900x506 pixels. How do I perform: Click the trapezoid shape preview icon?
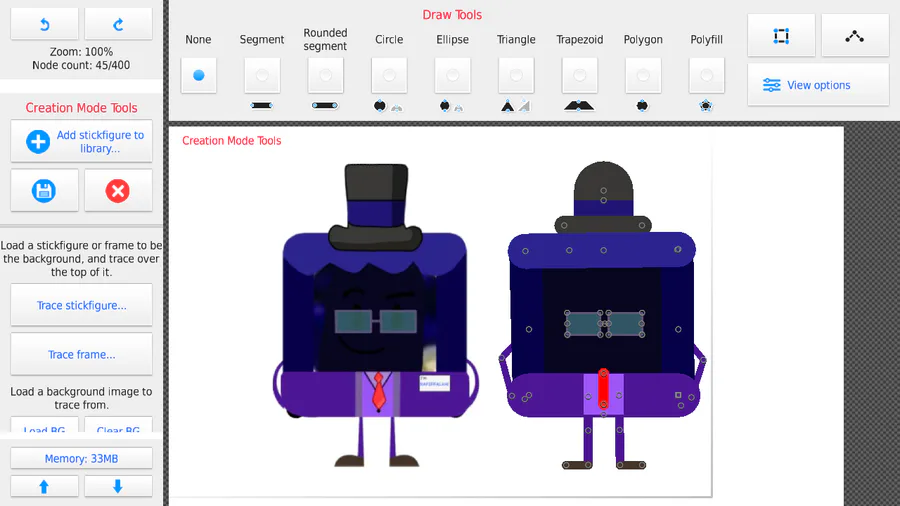(579, 106)
